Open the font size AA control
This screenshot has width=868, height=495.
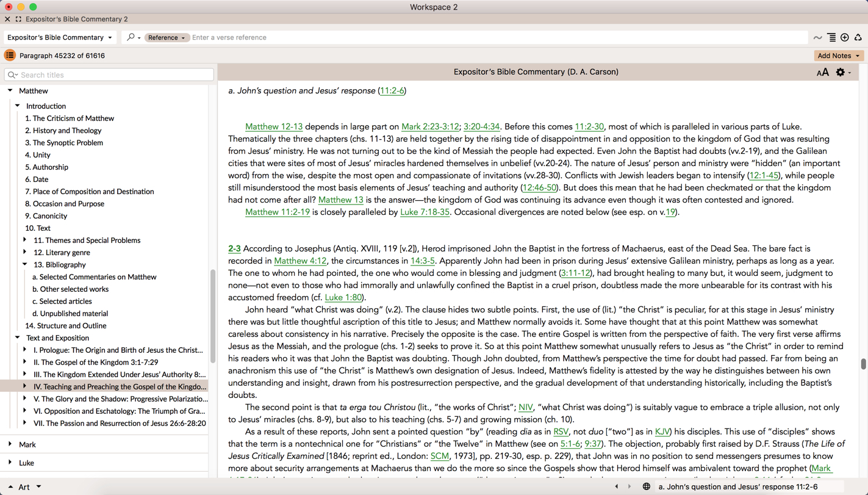[822, 73]
